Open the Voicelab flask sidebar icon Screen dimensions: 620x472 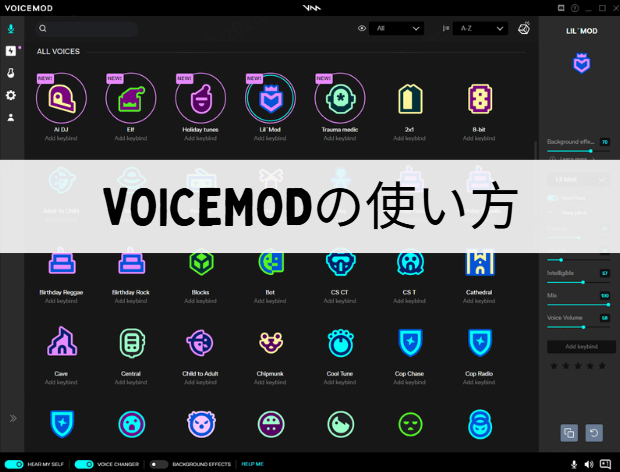[x=11, y=73]
